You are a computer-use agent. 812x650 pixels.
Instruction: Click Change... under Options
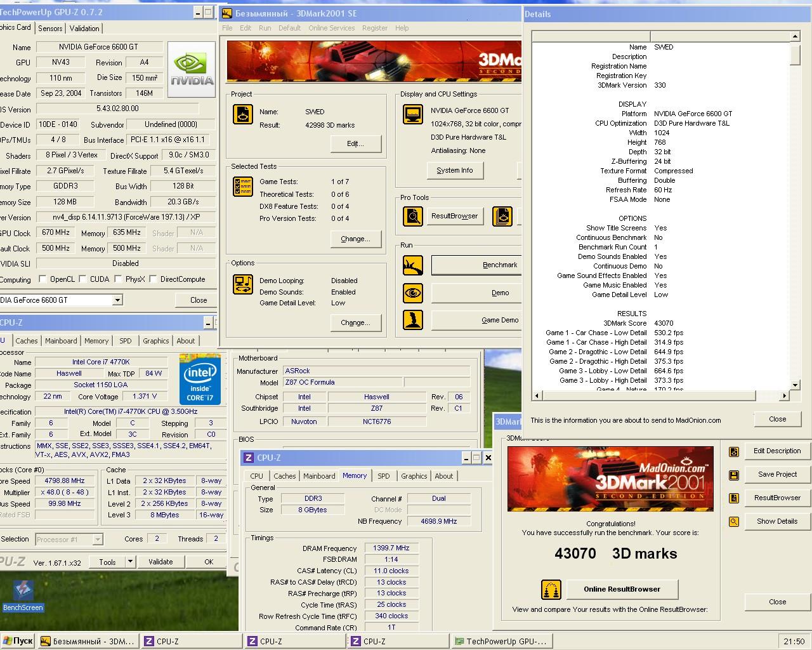pyautogui.click(x=355, y=322)
